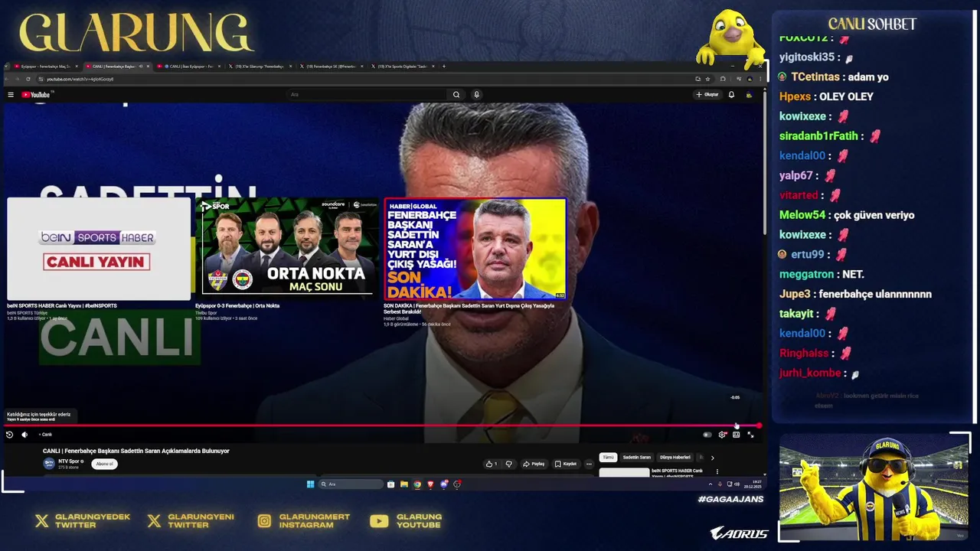Click TCetintas adam yo chat message

(x=833, y=77)
